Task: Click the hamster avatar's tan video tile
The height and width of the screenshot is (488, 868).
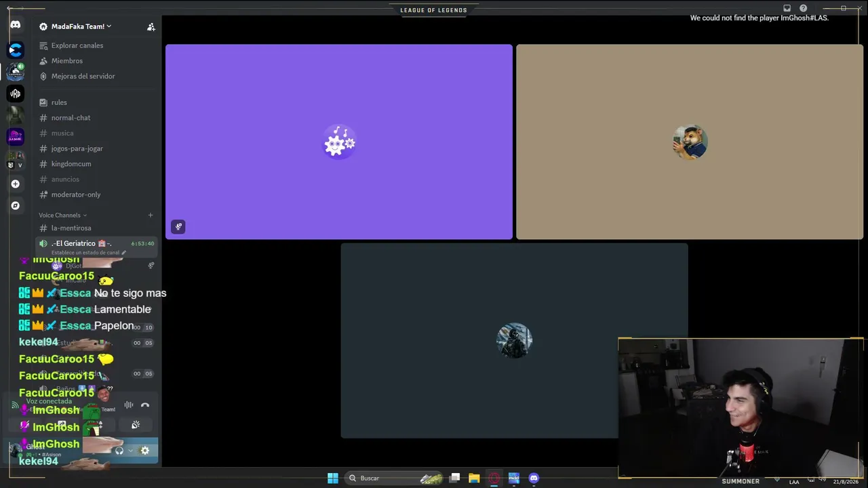Action: (690, 142)
